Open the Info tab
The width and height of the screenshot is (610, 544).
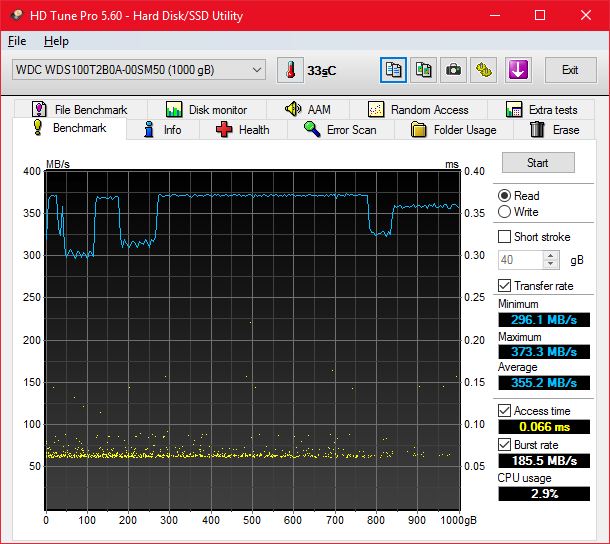[x=163, y=130]
